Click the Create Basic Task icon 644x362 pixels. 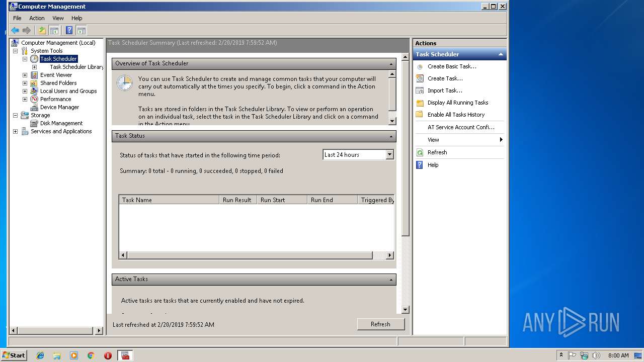420,66
